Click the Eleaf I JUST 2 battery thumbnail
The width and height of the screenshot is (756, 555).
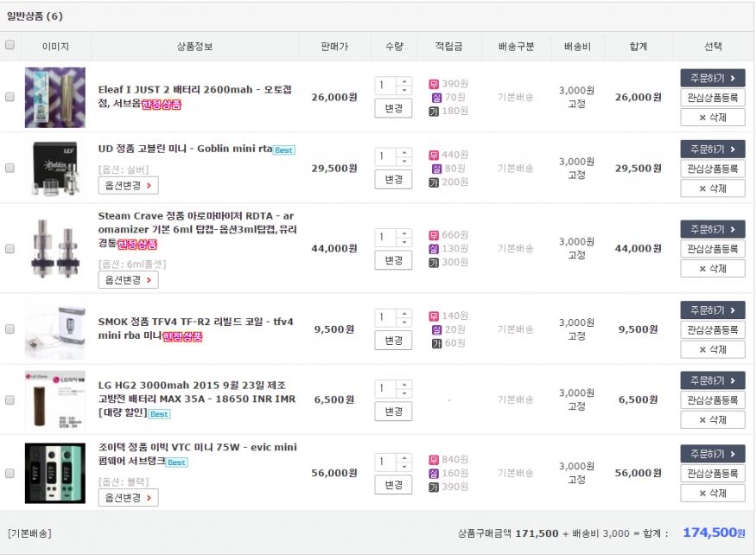coord(55,98)
